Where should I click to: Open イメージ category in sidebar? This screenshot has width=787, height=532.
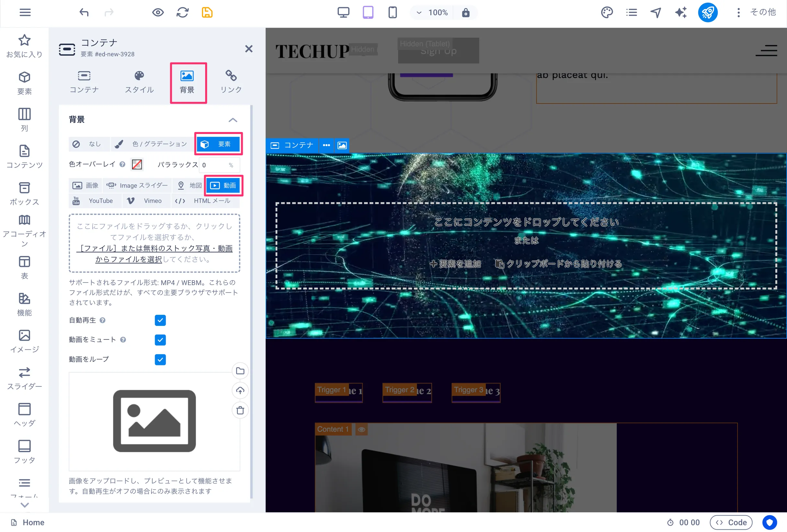pyautogui.click(x=24, y=341)
